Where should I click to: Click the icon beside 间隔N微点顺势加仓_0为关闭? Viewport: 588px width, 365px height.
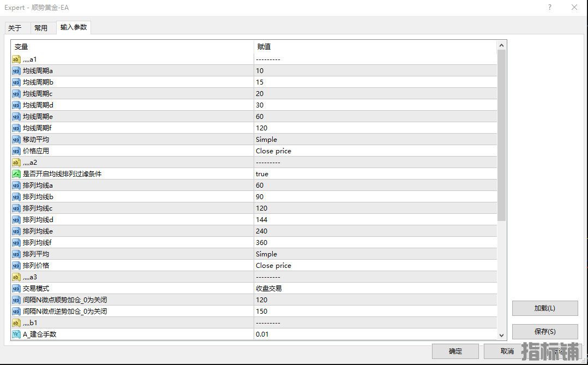coord(16,300)
